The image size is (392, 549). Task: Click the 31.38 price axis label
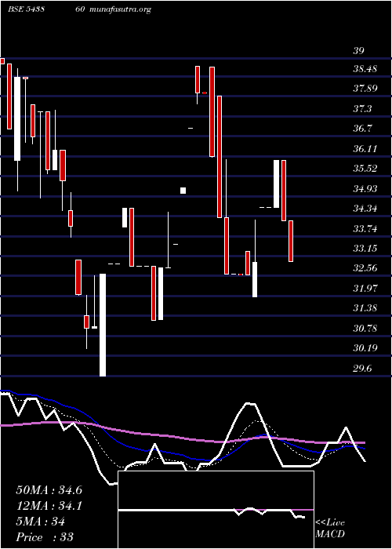click(x=365, y=308)
